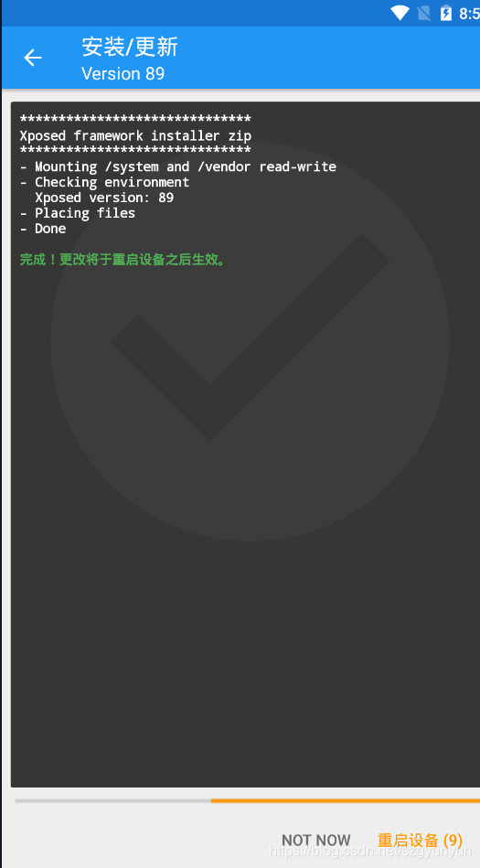Click the 'Xposed version: 89' log line
The image size is (480, 868).
(104, 198)
